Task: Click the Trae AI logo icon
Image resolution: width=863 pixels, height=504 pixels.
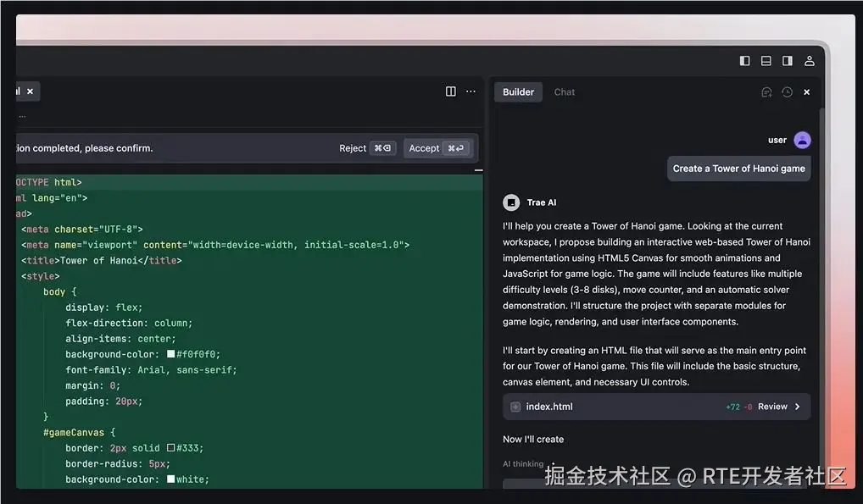Action: coord(510,202)
